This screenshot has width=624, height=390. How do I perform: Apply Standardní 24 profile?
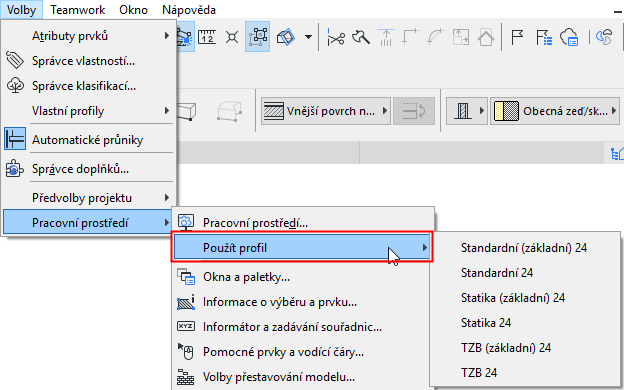pos(524,273)
